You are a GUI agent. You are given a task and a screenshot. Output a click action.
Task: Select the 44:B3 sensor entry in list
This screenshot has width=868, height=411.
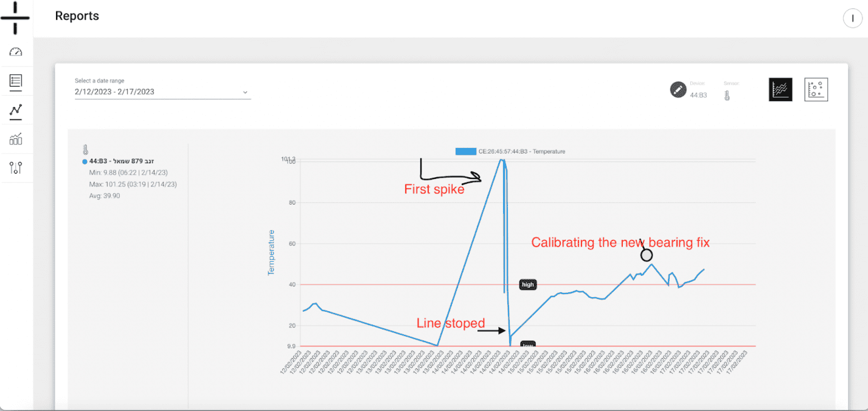tap(122, 161)
